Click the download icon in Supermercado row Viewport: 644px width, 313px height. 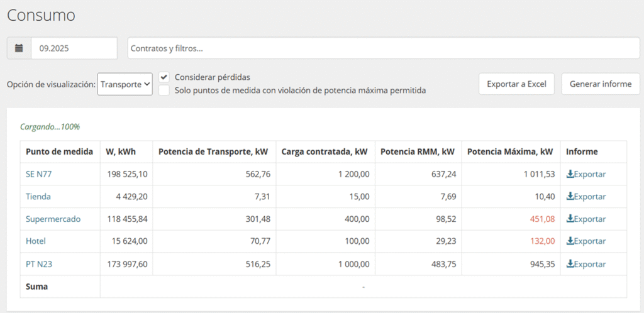[x=570, y=219]
